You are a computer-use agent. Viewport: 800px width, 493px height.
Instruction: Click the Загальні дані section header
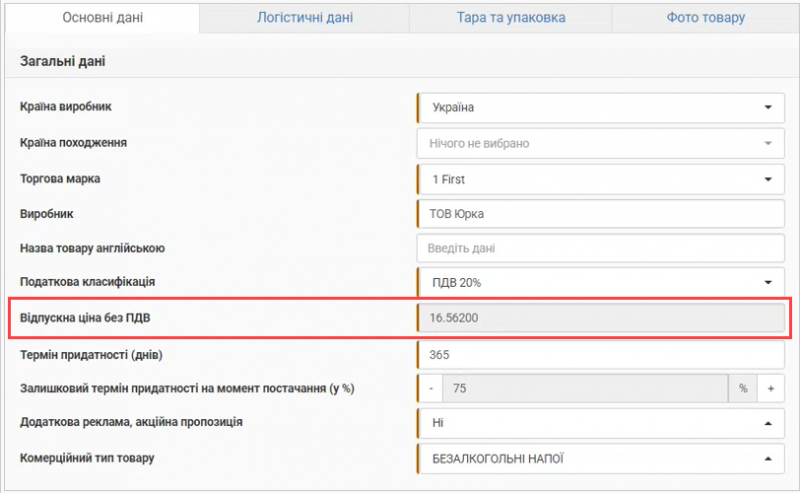(63, 62)
